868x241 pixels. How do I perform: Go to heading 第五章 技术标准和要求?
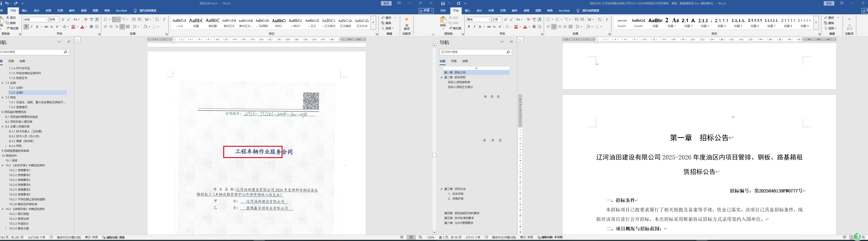(459, 218)
